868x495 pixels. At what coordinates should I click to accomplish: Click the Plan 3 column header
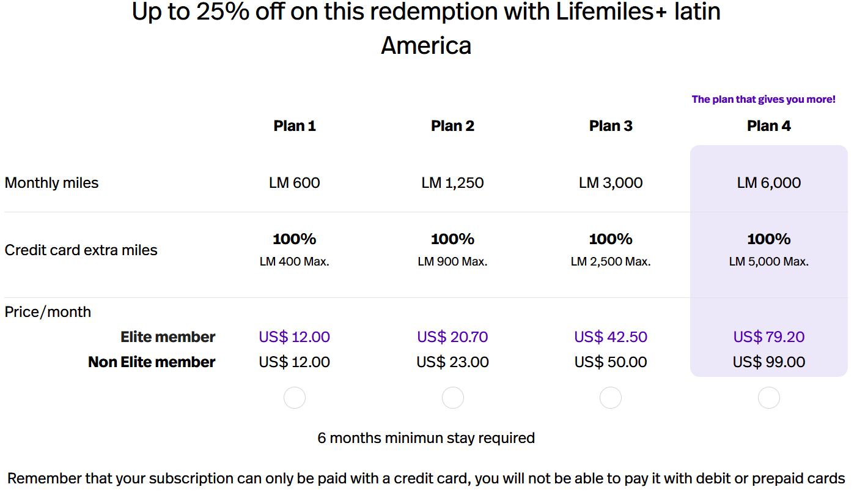tap(611, 126)
